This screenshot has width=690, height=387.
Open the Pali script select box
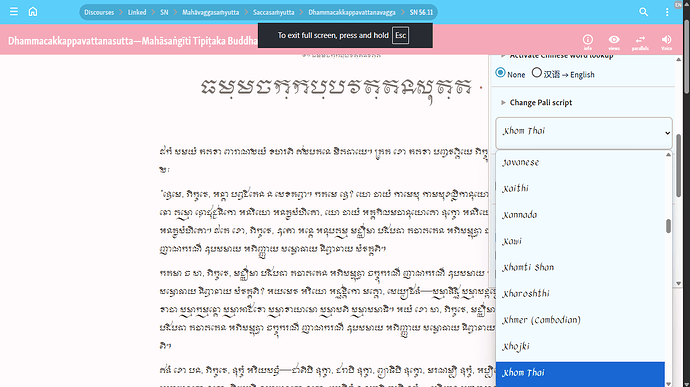pos(584,133)
